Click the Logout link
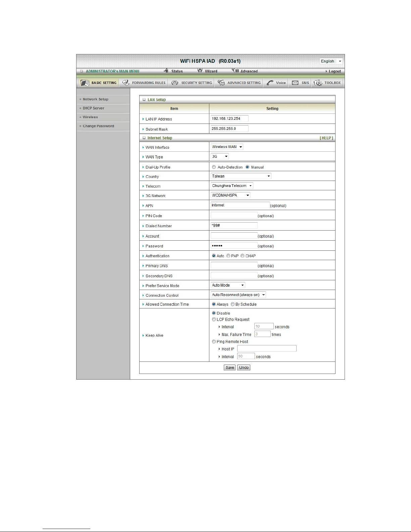 [335, 71]
